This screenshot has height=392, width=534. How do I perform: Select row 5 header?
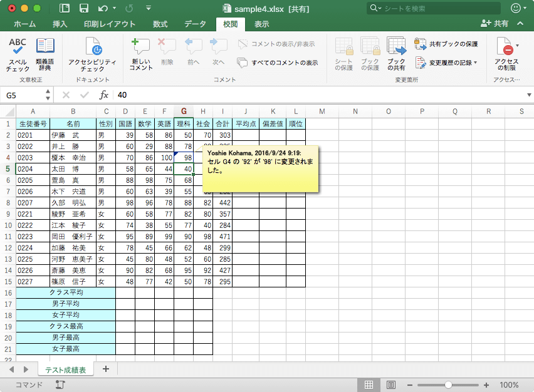8,169
